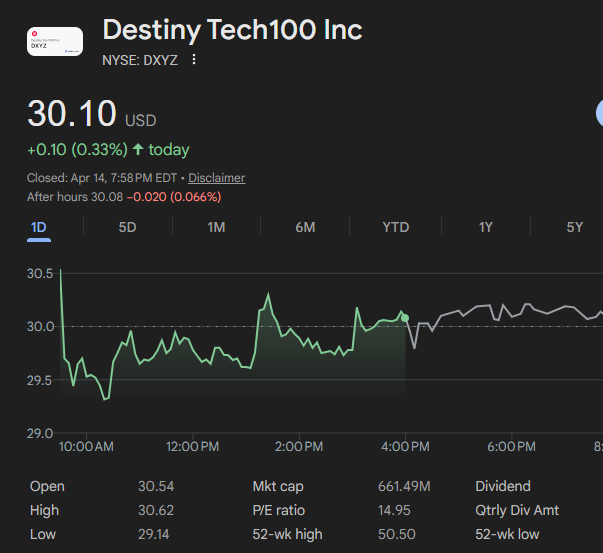Image resolution: width=603 pixels, height=553 pixels.
Task: Click the After hours 30.08 text
Action: coord(75,197)
